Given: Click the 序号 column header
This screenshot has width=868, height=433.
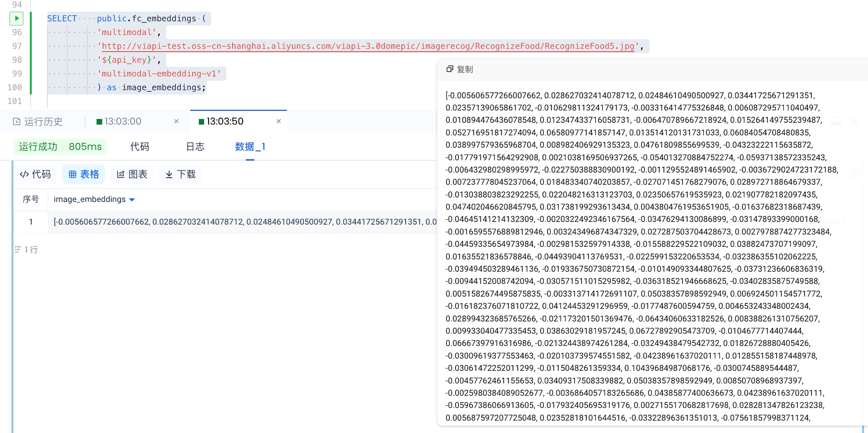Looking at the screenshot, I should (31, 199).
